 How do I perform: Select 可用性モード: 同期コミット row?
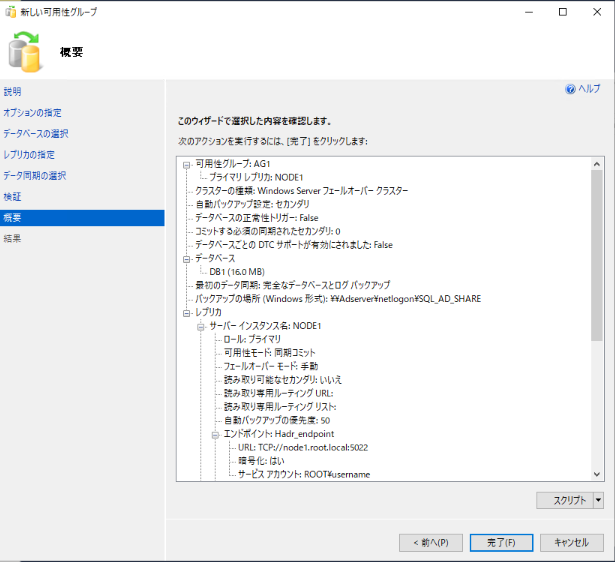[x=269, y=353]
